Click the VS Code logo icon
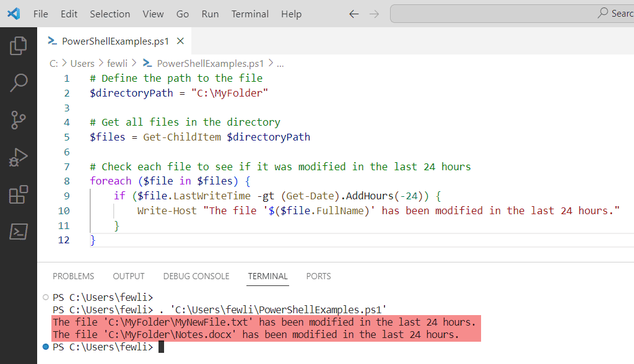The width and height of the screenshot is (634, 364). (14, 14)
